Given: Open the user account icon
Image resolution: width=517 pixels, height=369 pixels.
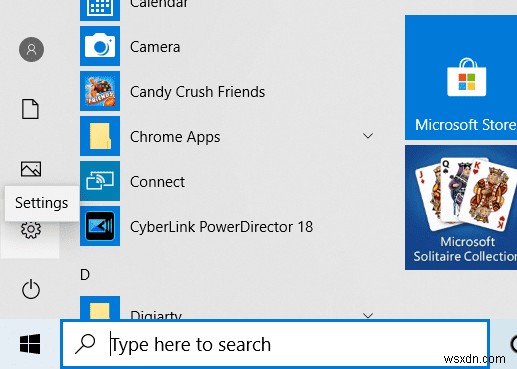Looking at the screenshot, I should pyautogui.click(x=31, y=49).
